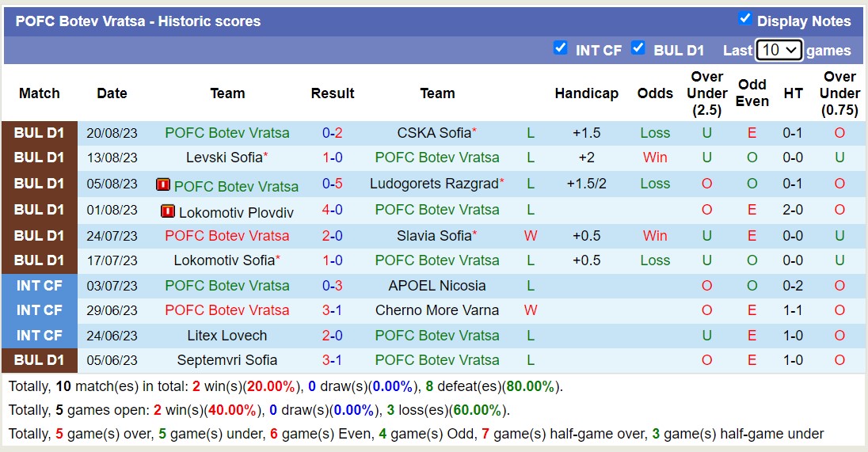
Task: Click red card icon beside Lokomotiv Plovdiv
Action: pyautogui.click(x=168, y=211)
